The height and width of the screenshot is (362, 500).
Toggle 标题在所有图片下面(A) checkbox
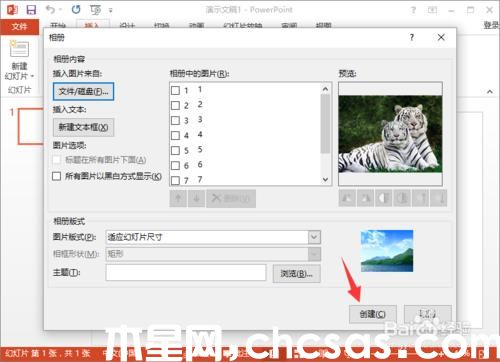coord(57,160)
